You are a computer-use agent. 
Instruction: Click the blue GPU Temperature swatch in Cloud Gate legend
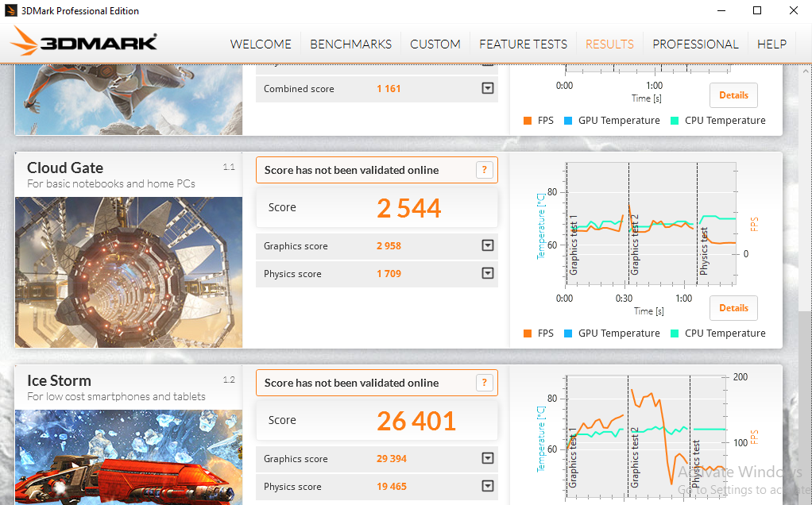click(x=567, y=333)
